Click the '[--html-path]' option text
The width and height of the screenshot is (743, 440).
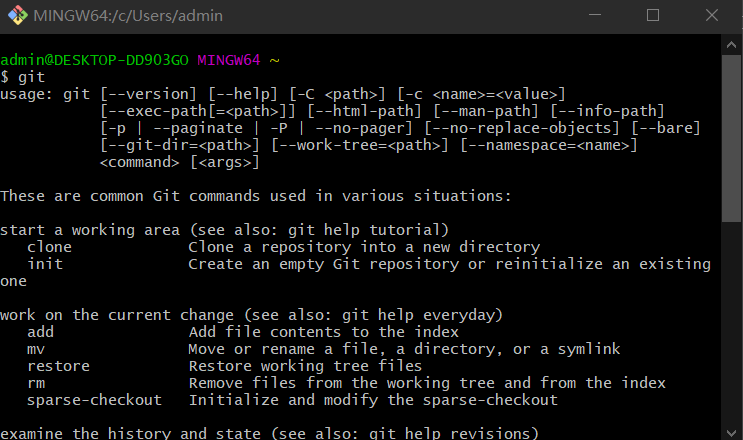click(364, 111)
